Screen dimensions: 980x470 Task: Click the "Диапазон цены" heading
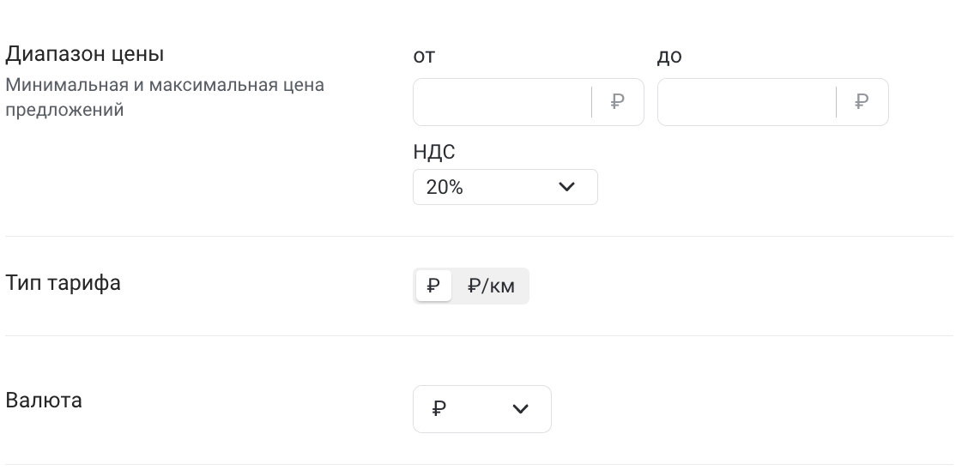pos(85,54)
